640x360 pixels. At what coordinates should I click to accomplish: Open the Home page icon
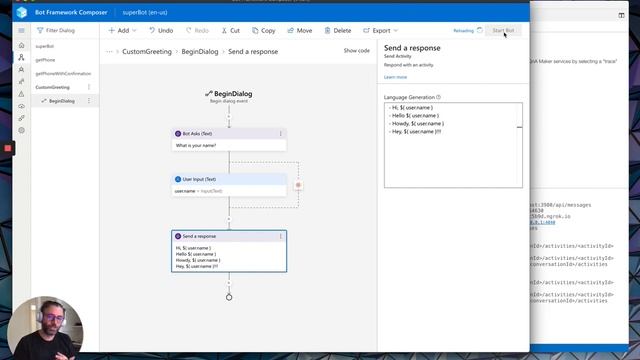coord(21,45)
